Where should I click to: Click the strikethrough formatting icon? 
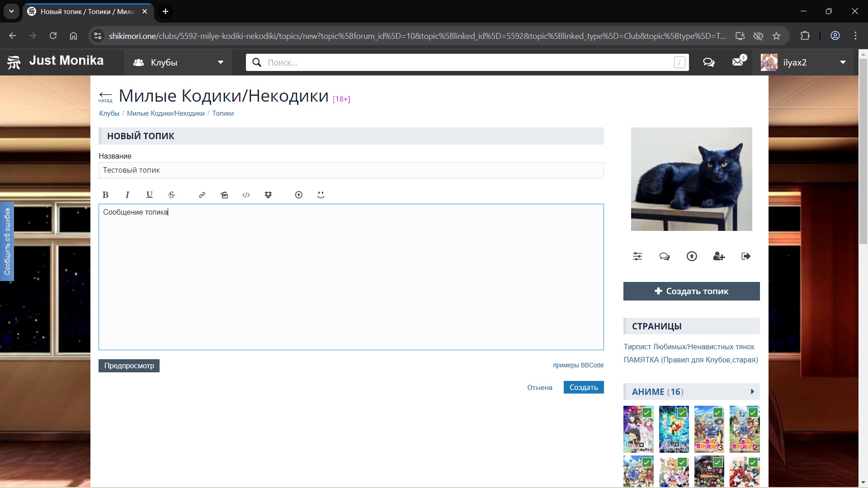[x=171, y=195]
